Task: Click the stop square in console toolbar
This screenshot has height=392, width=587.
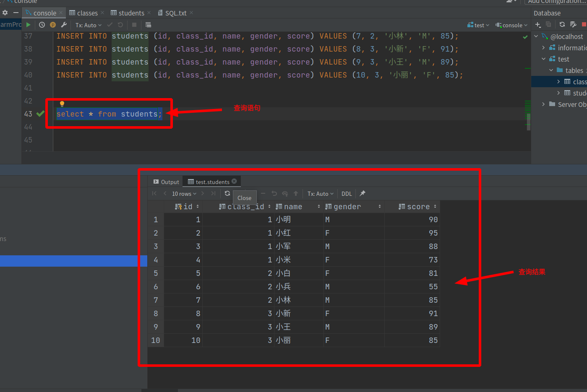Action: point(134,25)
